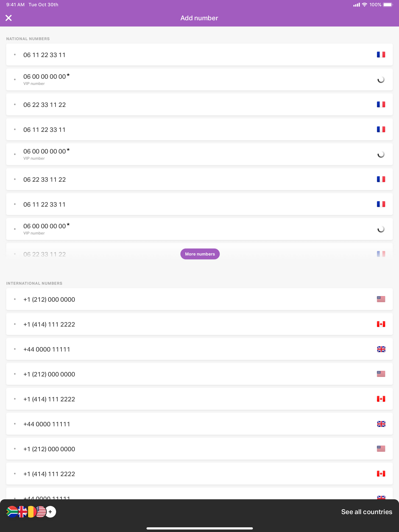Choose the topmost +1 (212) 000 0000 entry

[x=49, y=299]
